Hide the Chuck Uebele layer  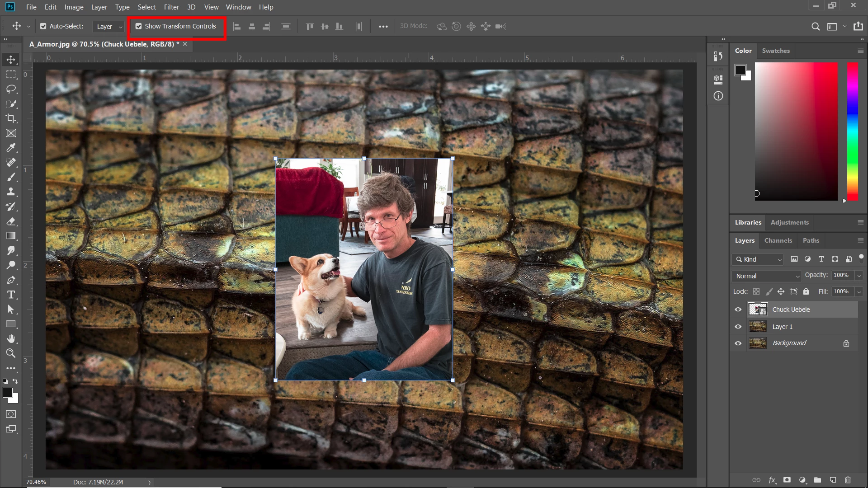[x=738, y=310]
